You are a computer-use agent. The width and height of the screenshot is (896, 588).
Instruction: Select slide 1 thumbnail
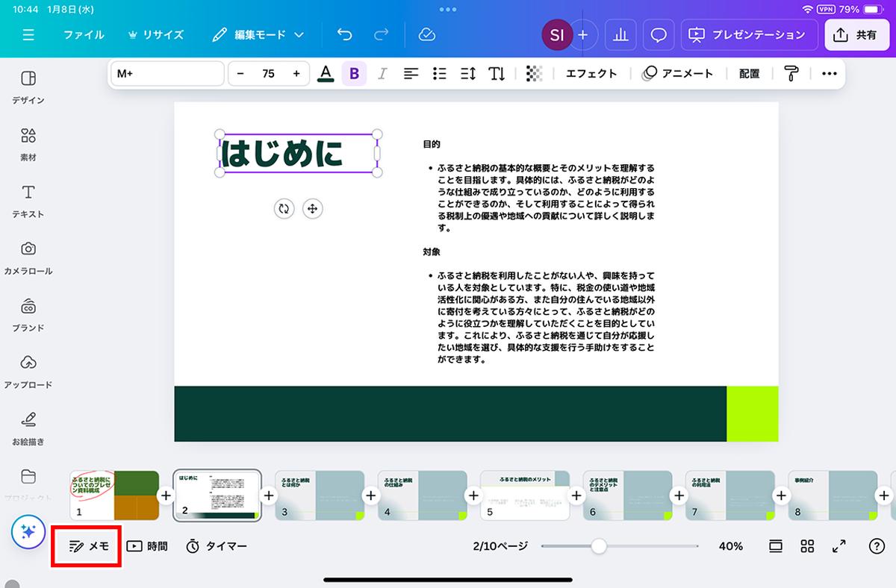[114, 495]
